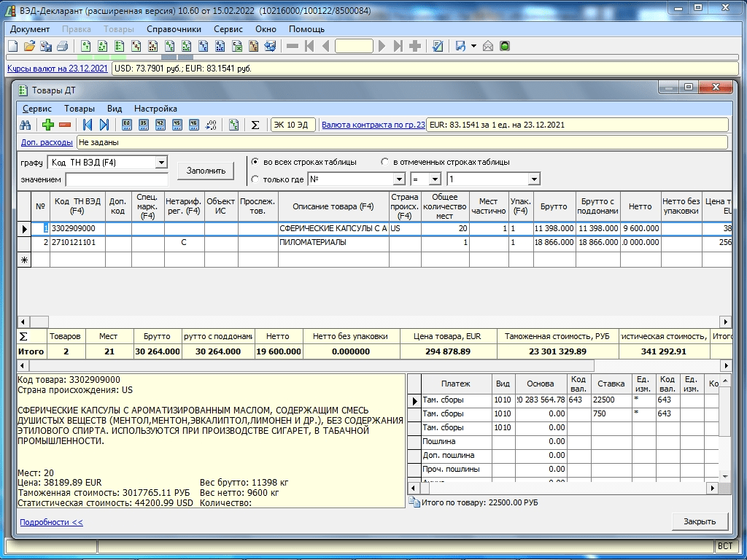The width and height of the screenshot is (747, 560).
Task: Select 'в отмеченных строках таблицы' radio option
Action: [x=384, y=162]
